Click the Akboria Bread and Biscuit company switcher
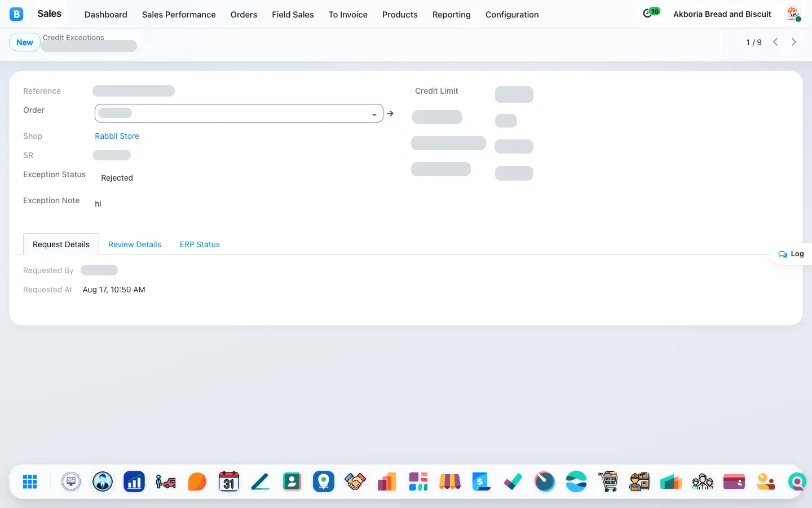The height and width of the screenshot is (508, 812). (722, 14)
